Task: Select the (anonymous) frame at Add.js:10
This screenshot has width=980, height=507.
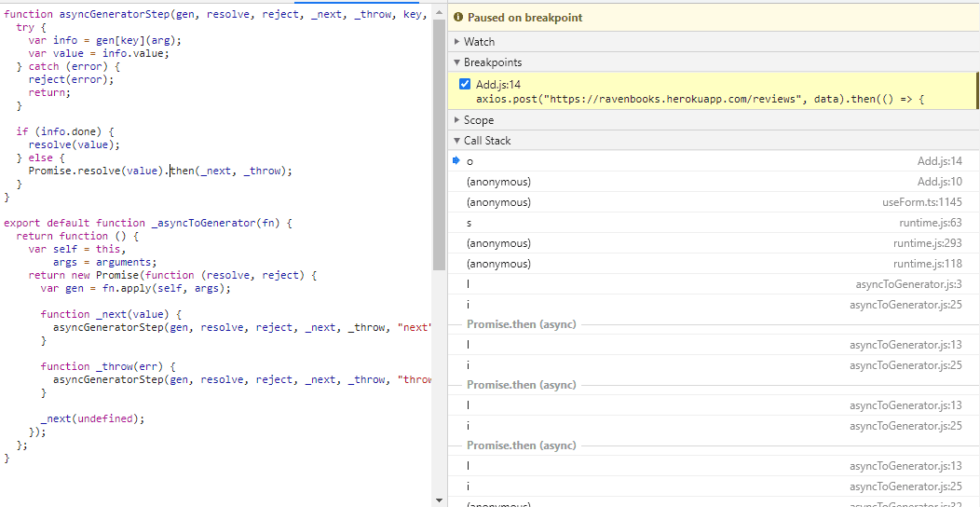Action: [x=498, y=182]
